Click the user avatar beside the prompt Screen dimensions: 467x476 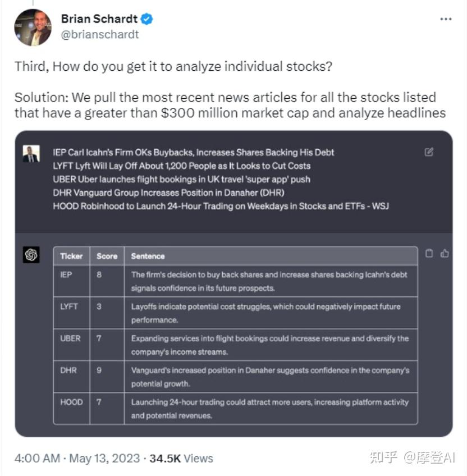(31, 154)
